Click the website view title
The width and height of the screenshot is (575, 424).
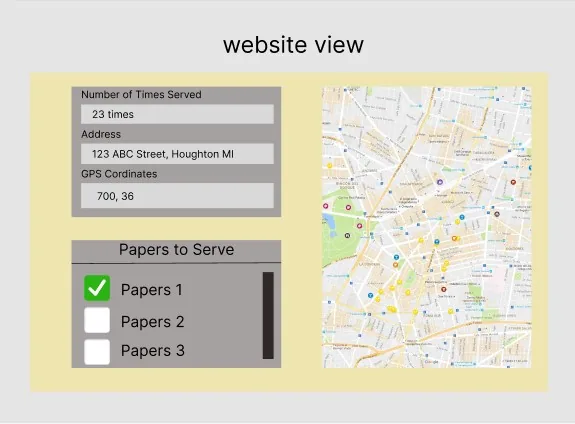[x=293, y=45]
